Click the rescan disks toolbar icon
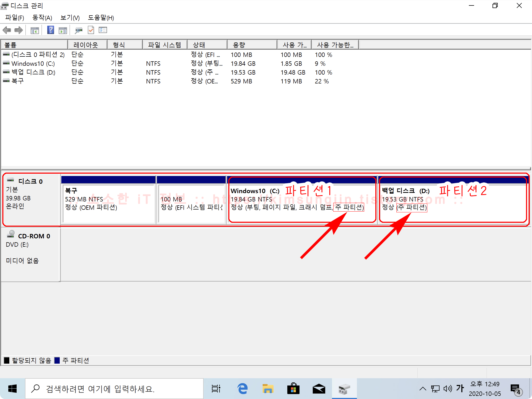This screenshot has height=399, width=532. click(x=78, y=30)
